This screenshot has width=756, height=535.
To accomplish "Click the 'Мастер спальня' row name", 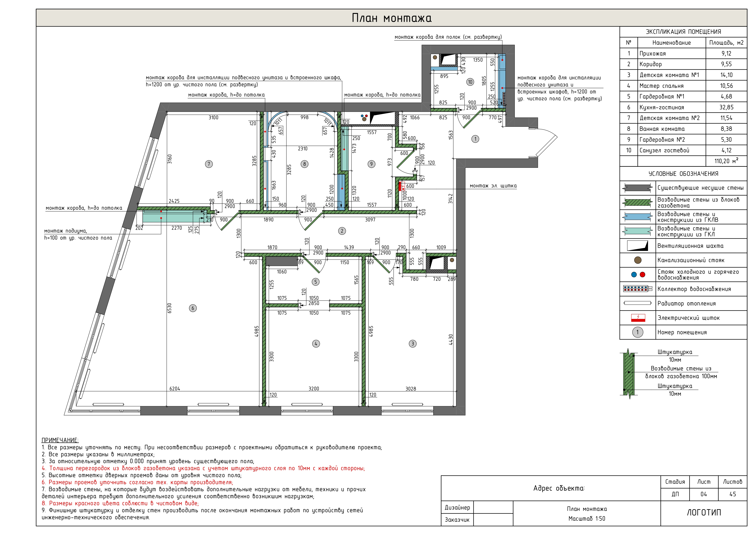I will pyautogui.click(x=661, y=86).
